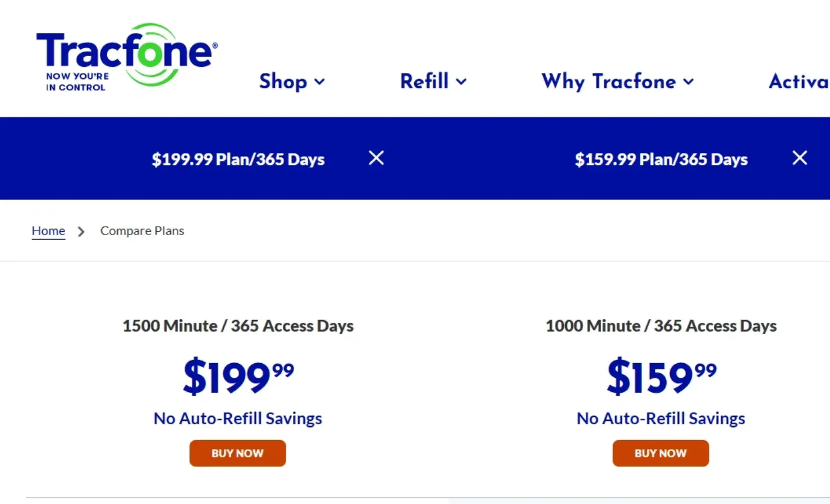Expand the chevron beside Shop
The image size is (830, 504).
(320, 82)
